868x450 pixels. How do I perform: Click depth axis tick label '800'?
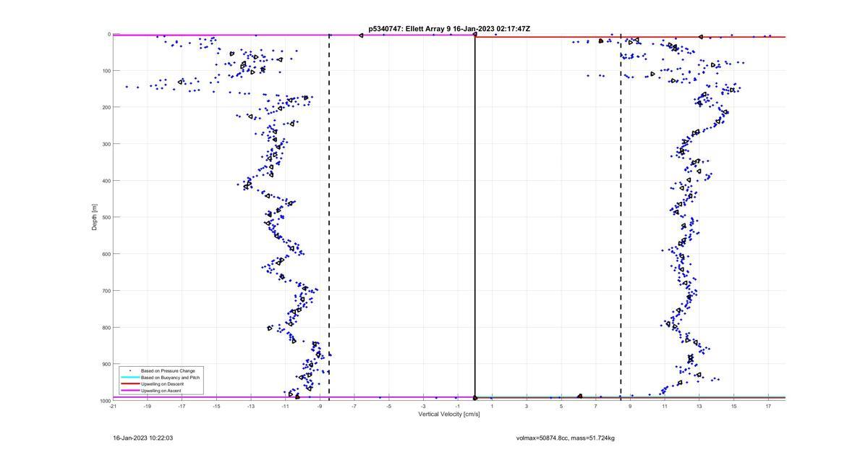click(x=106, y=327)
